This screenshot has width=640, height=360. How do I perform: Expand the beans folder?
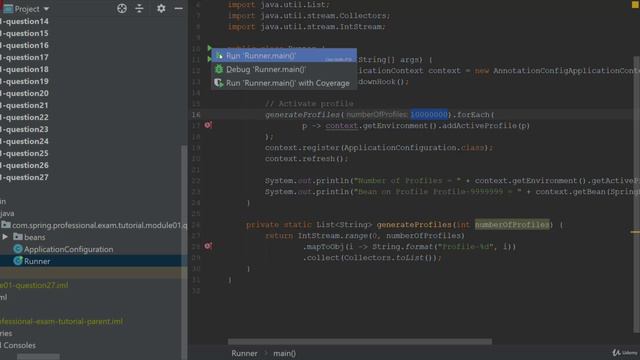(5, 237)
